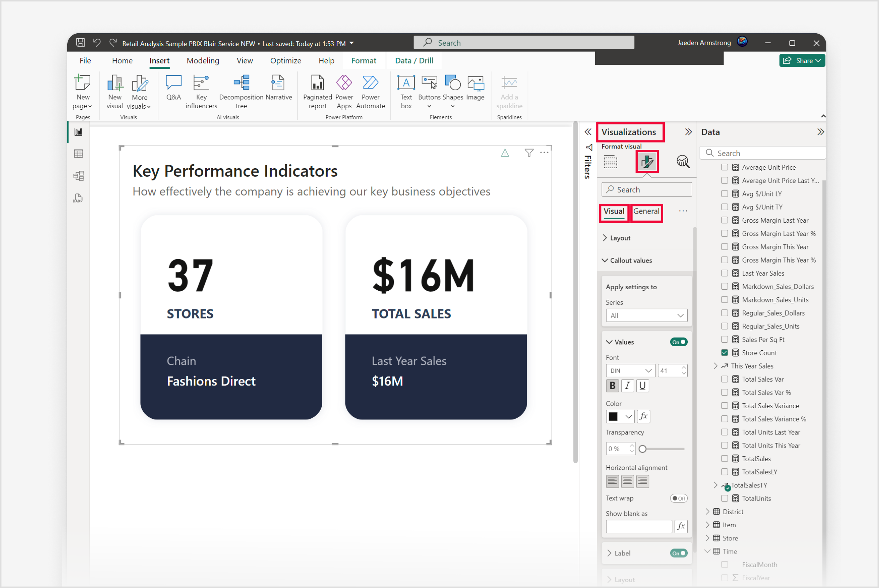Click the Show blank as input field

(x=639, y=526)
